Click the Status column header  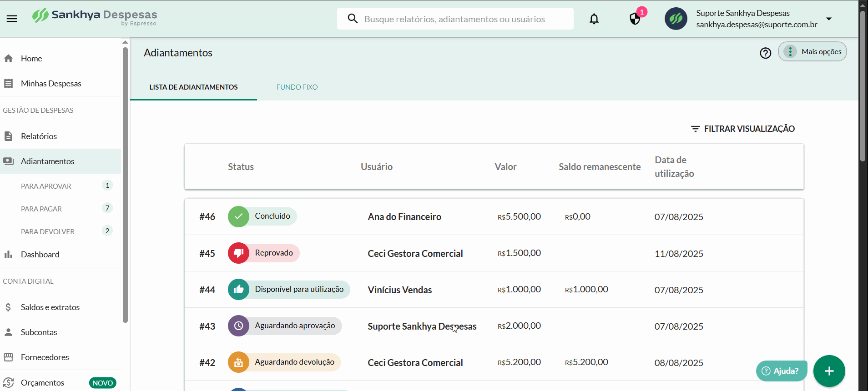(241, 167)
